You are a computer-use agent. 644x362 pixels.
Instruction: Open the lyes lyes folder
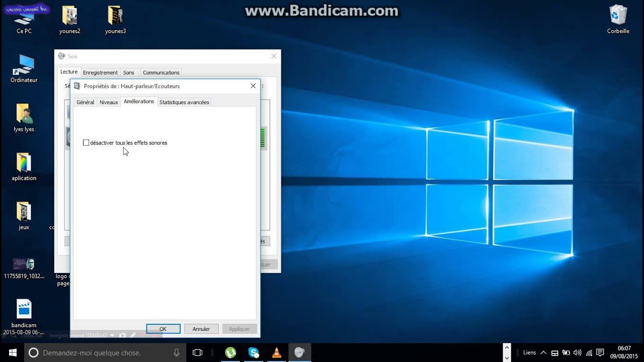(x=24, y=118)
